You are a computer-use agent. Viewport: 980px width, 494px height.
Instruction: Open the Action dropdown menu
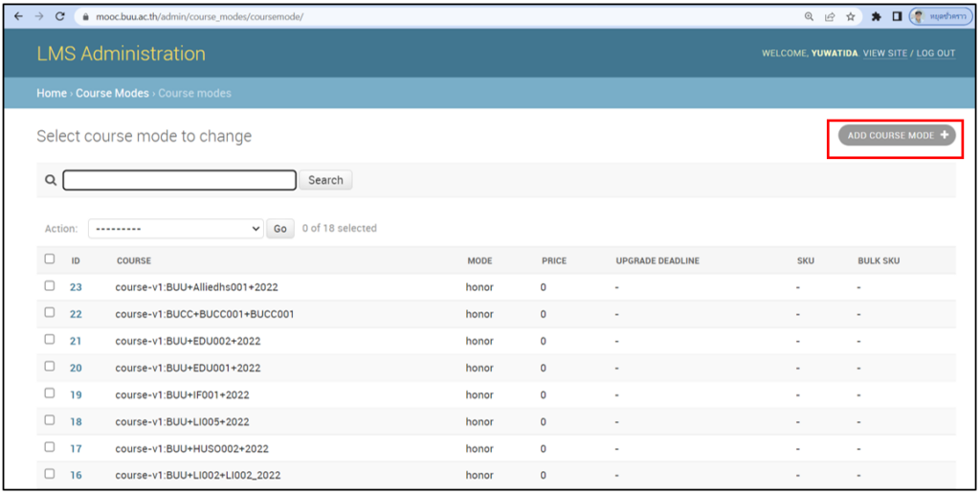point(175,229)
